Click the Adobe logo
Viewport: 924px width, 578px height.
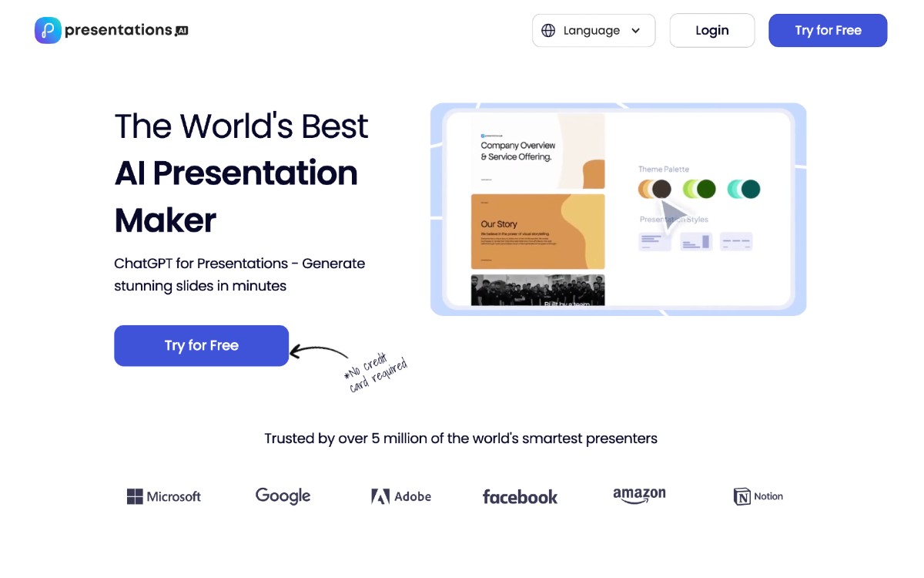pos(400,496)
